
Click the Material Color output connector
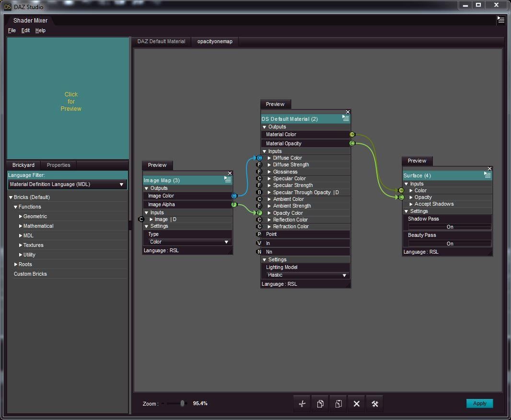(x=352, y=135)
